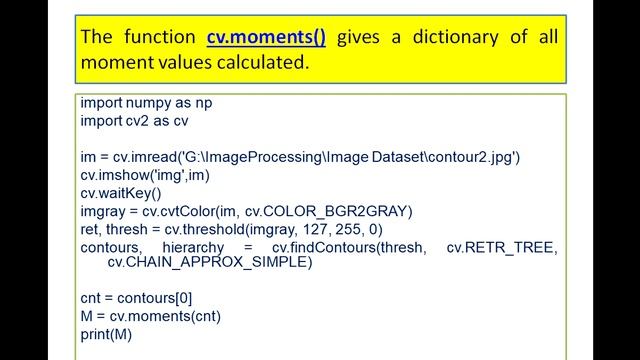
Task: Click the 'M = cv.moments(cnt)' line
Action: pyautogui.click(x=151, y=316)
